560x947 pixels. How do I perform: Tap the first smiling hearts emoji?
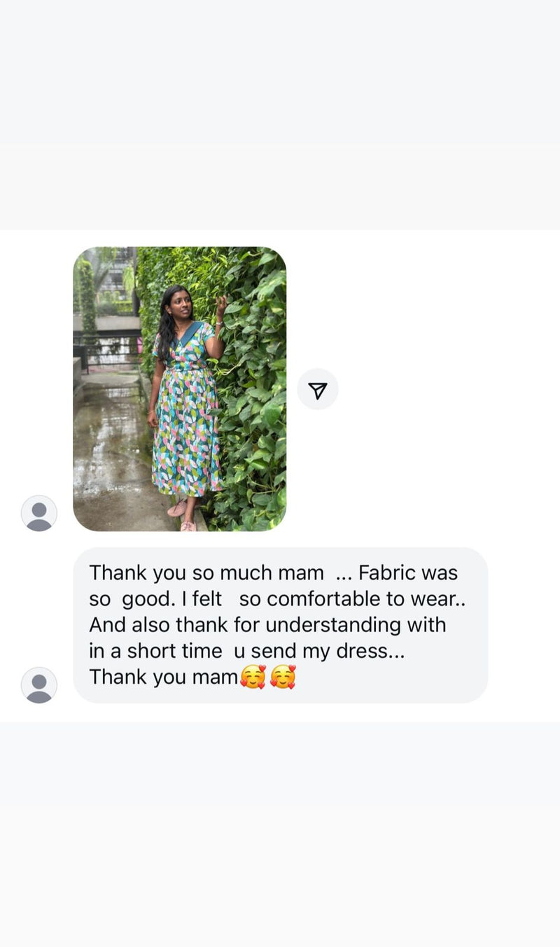(x=253, y=677)
